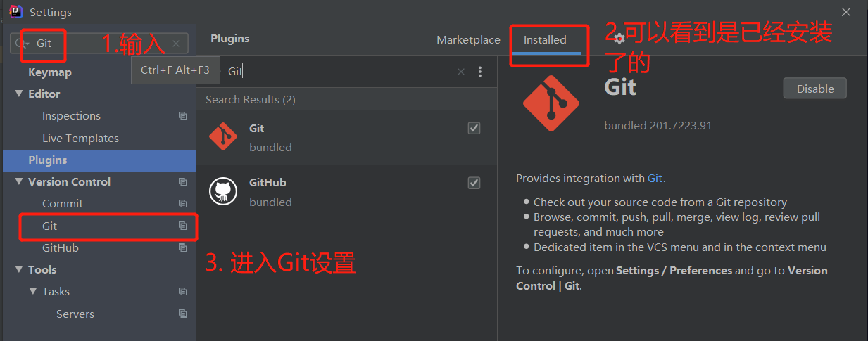Viewport: 868px width, 341px height.
Task: Uncheck the GitHub plugin checkbox
Action: tap(474, 183)
